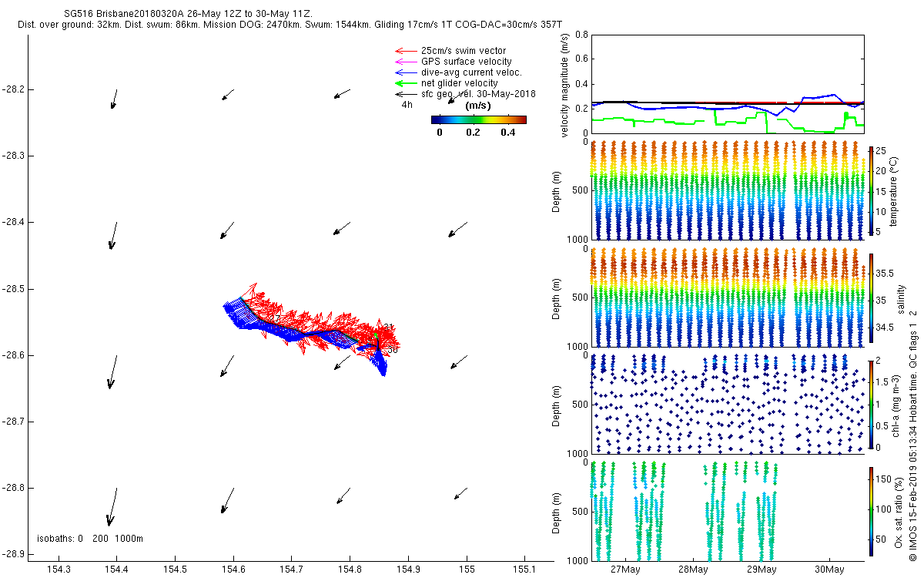Click the 'Depth (m)' label of the temperature panel
This screenshot has height=578, width=924.
(x=557, y=190)
